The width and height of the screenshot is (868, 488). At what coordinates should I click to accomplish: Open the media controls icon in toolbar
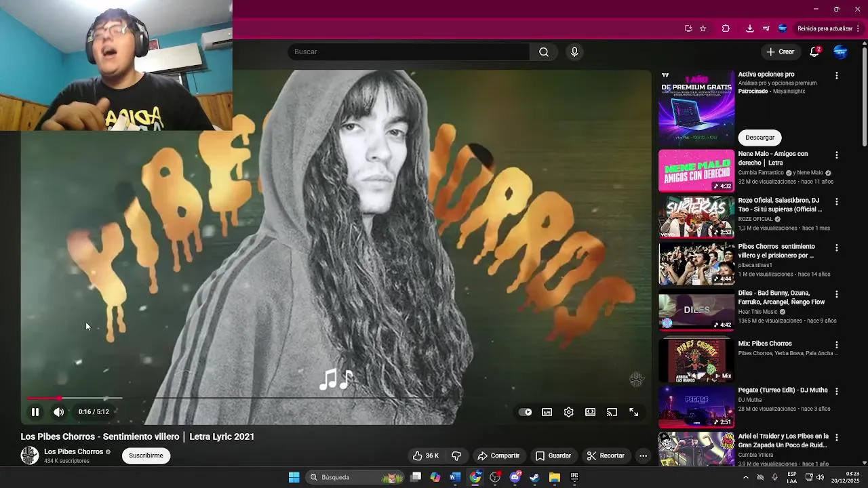(x=766, y=28)
